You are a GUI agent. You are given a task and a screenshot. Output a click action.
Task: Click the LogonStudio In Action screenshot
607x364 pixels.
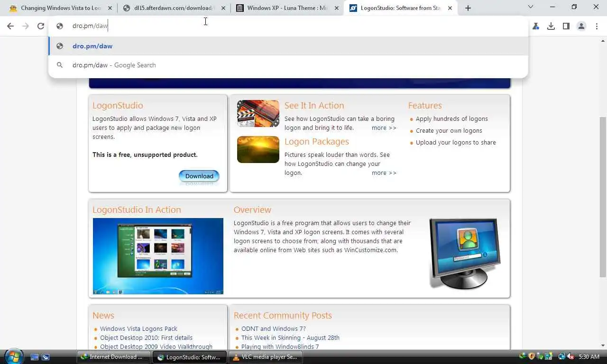coord(158,256)
